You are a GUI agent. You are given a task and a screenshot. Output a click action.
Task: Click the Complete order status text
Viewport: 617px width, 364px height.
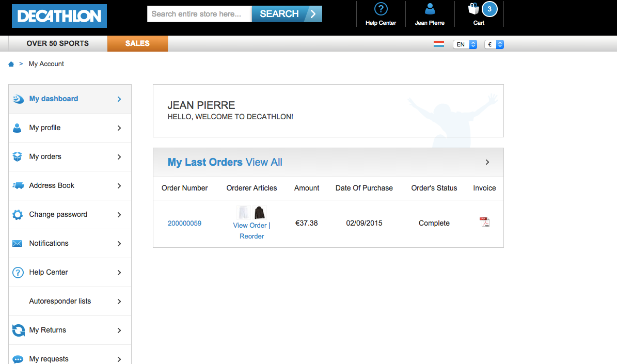(x=434, y=223)
